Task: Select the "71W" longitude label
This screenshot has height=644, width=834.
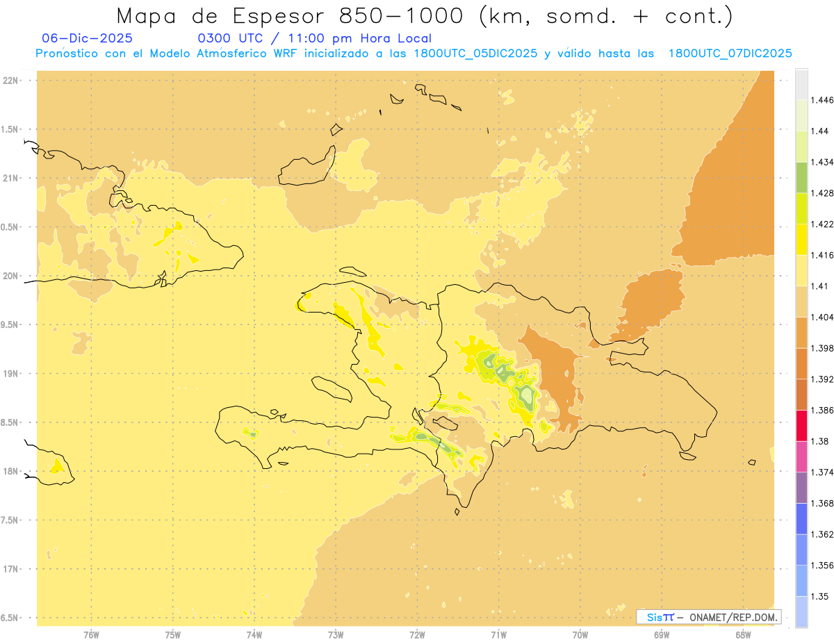Action: 499,634
